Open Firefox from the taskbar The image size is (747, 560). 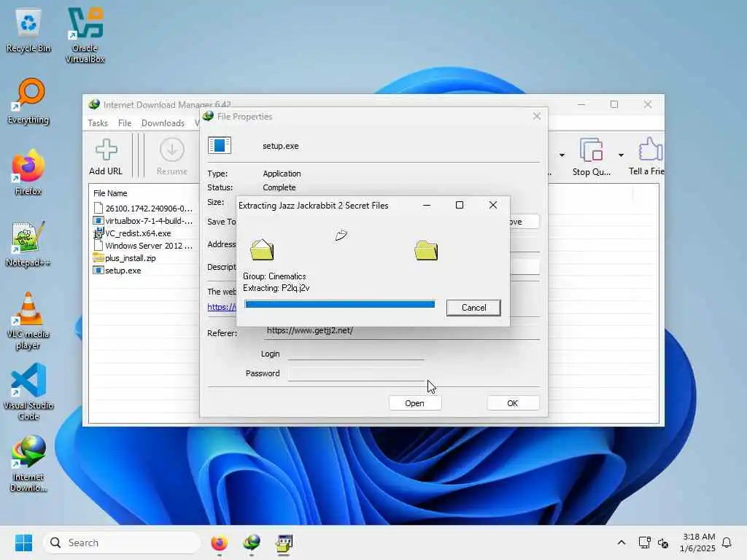(219, 542)
